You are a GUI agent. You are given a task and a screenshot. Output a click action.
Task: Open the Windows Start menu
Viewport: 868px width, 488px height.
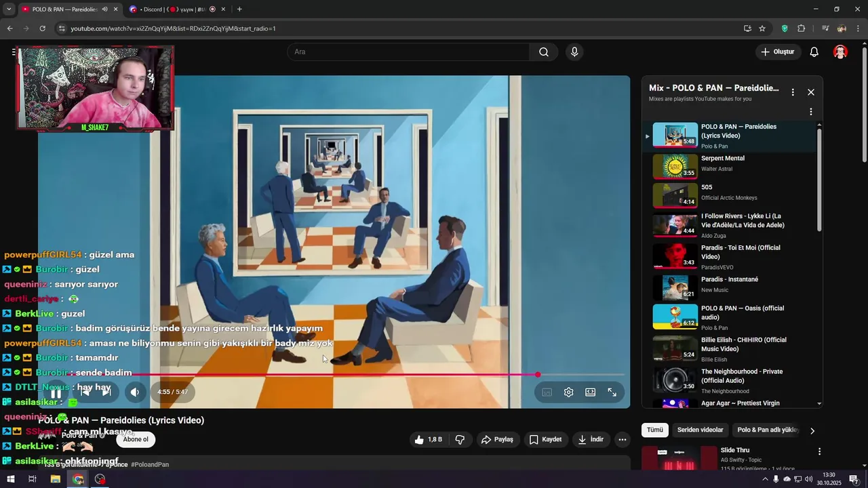tap(11, 479)
